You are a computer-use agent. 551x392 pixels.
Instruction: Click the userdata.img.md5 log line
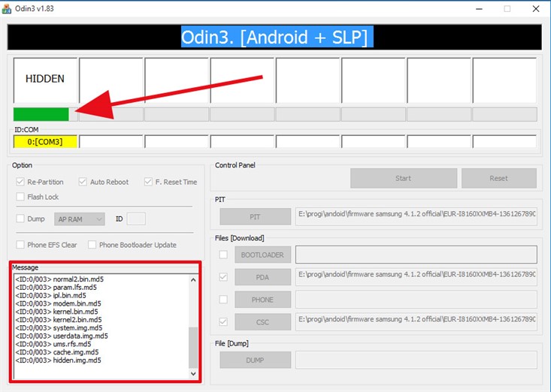(62, 336)
